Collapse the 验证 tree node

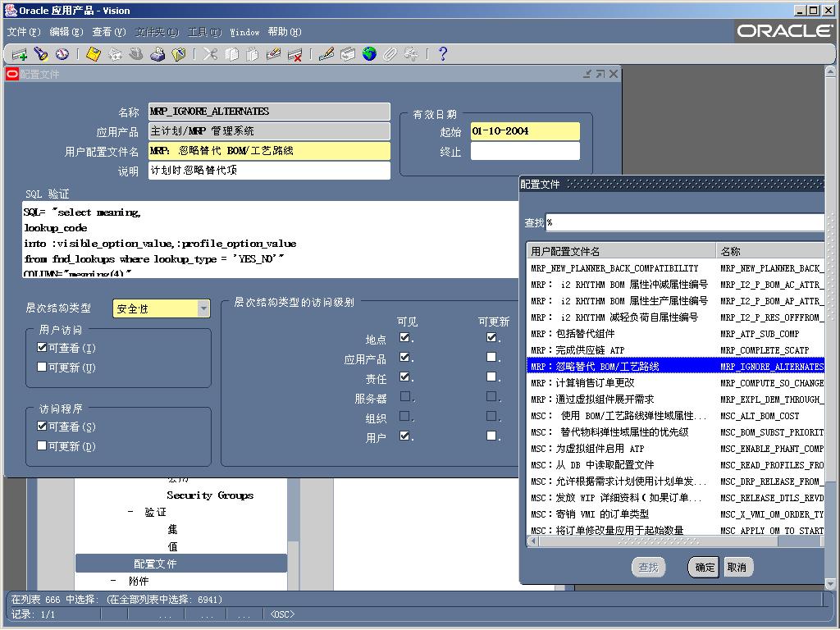(x=130, y=512)
